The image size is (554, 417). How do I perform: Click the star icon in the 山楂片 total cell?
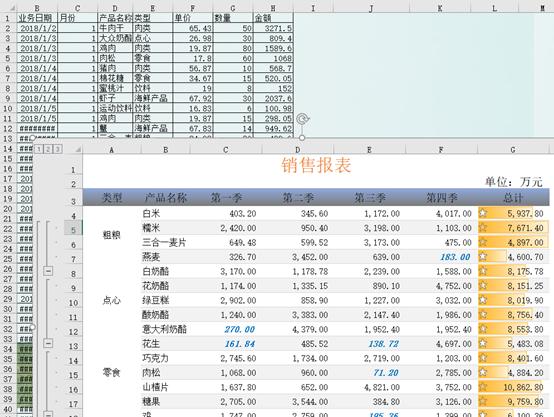483,387
